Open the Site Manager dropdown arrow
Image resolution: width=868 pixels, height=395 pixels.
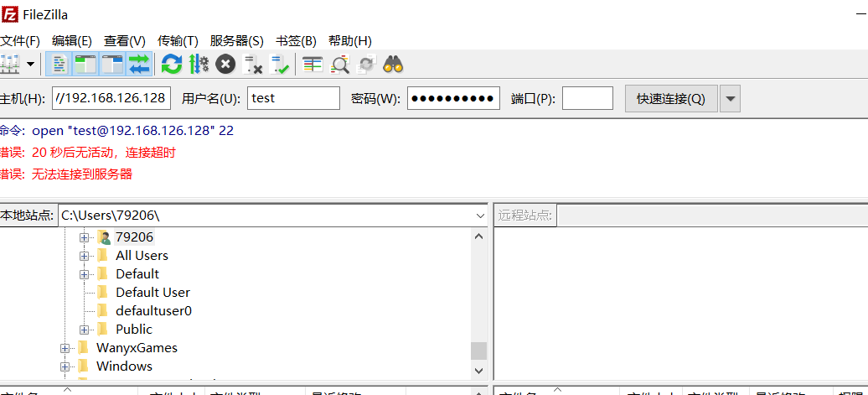[x=30, y=65]
